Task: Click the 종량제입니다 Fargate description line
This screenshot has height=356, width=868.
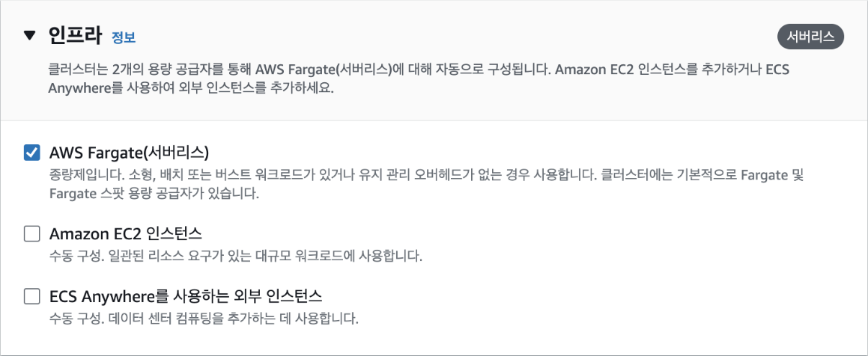Action: [425, 175]
